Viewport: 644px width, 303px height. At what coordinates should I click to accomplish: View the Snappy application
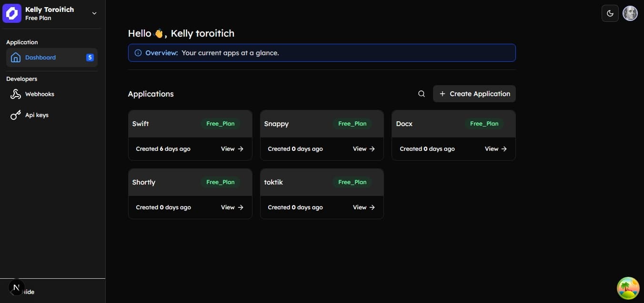[x=363, y=148]
